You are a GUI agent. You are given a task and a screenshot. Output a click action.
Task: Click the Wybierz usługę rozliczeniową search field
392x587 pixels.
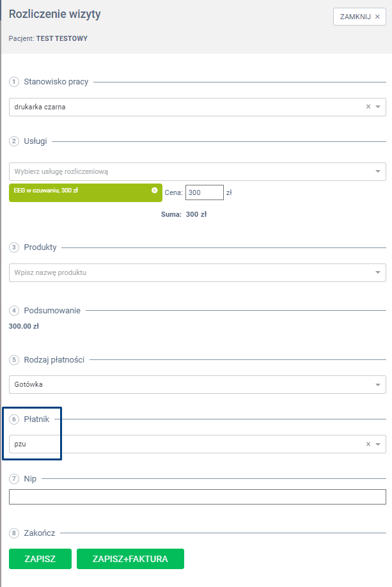click(185, 171)
